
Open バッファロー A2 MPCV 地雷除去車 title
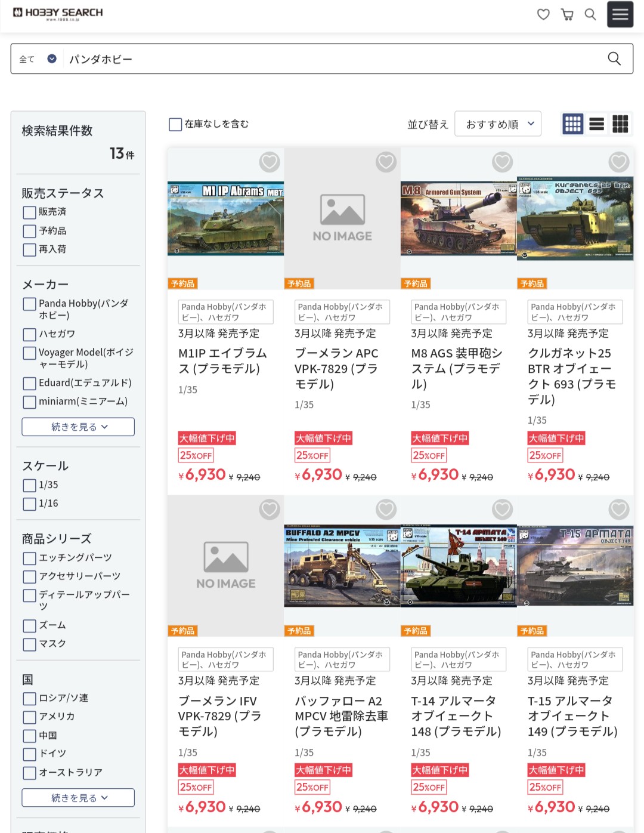[342, 716]
